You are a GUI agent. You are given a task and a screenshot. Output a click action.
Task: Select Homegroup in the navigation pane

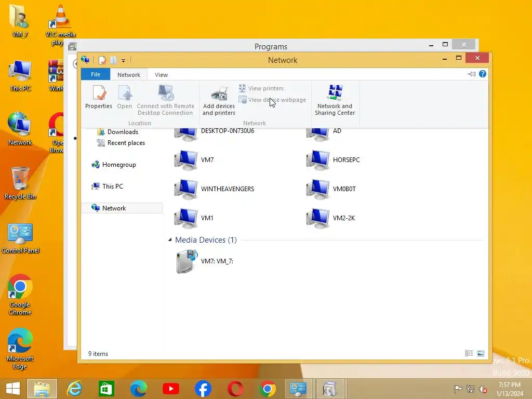point(114,165)
